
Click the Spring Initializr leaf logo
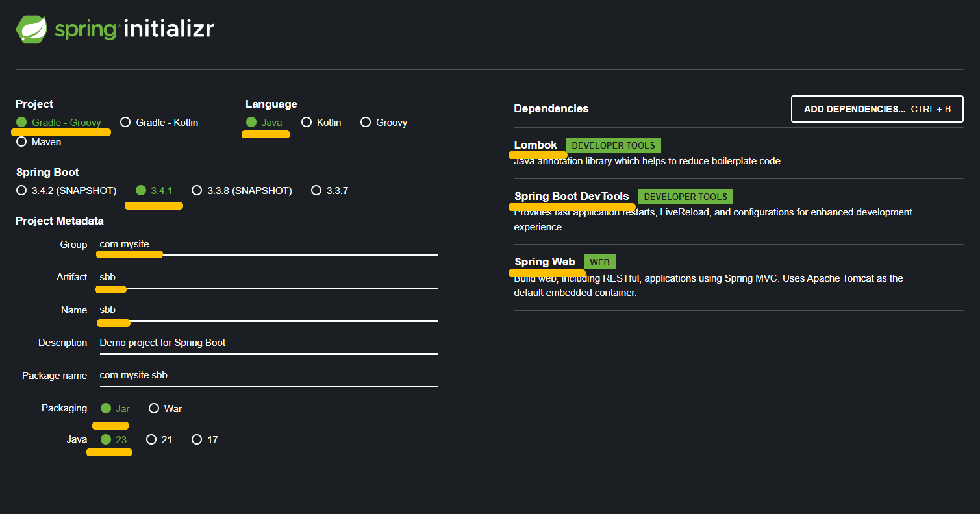point(32,29)
